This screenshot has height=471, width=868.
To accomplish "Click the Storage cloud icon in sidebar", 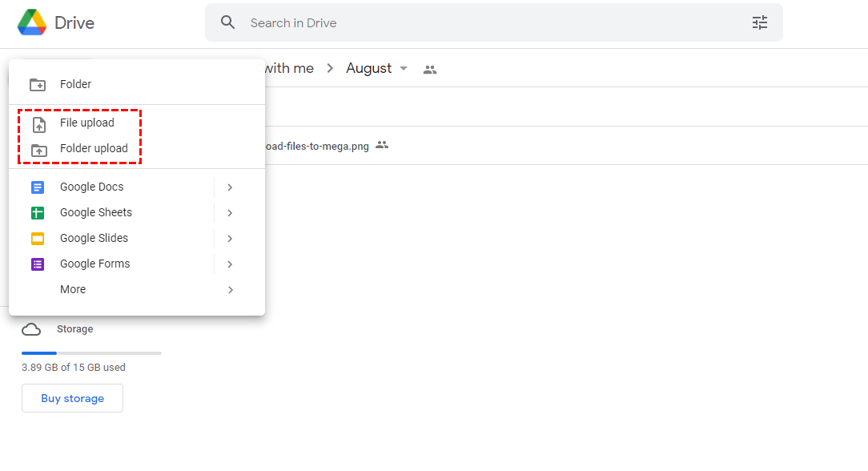I will pyautogui.click(x=30, y=328).
